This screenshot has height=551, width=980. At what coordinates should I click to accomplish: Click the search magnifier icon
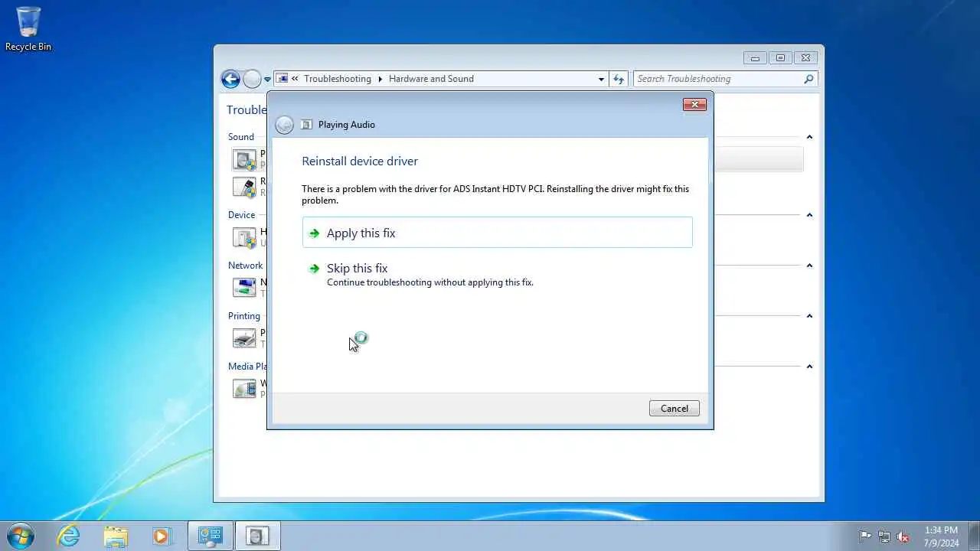pyautogui.click(x=808, y=79)
